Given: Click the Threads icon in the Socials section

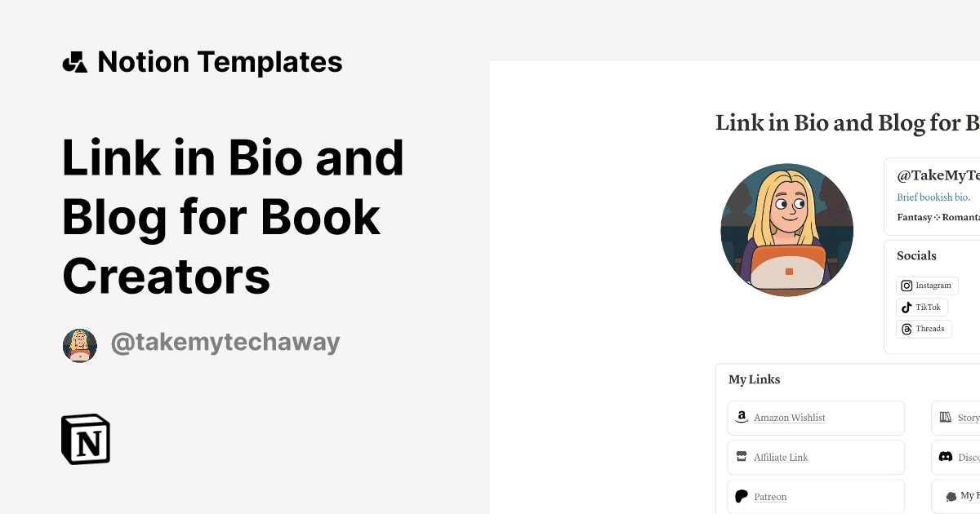Looking at the screenshot, I should click(x=906, y=329).
